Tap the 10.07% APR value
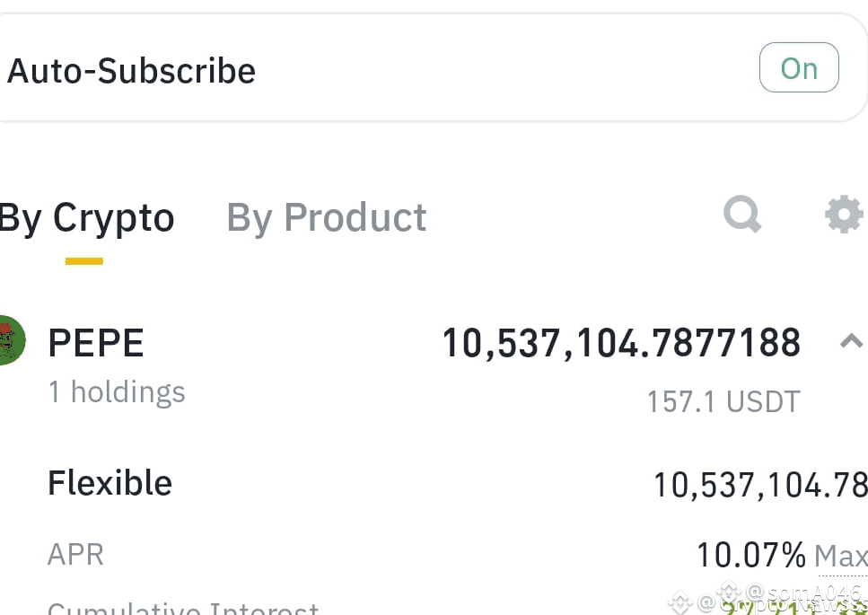This screenshot has height=615, width=868. pyautogui.click(x=751, y=555)
